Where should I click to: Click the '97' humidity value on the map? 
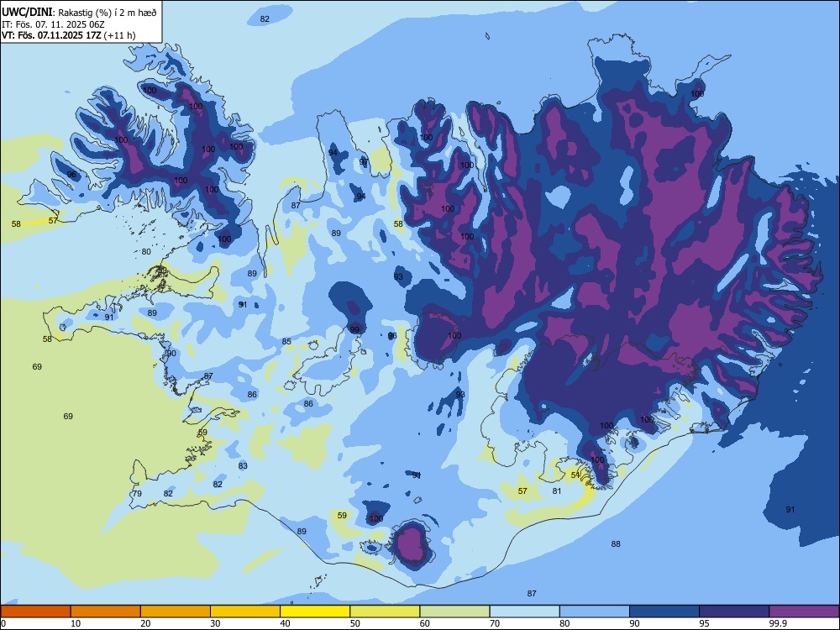click(x=365, y=162)
